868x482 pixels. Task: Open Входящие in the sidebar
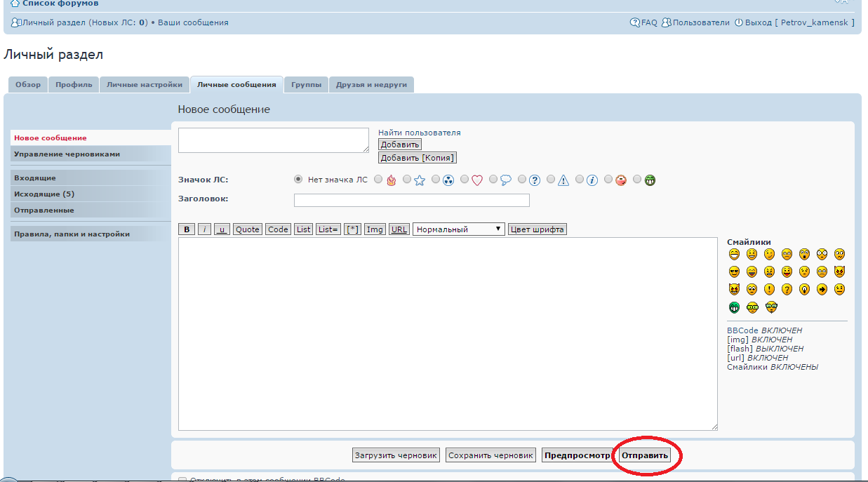(91, 178)
